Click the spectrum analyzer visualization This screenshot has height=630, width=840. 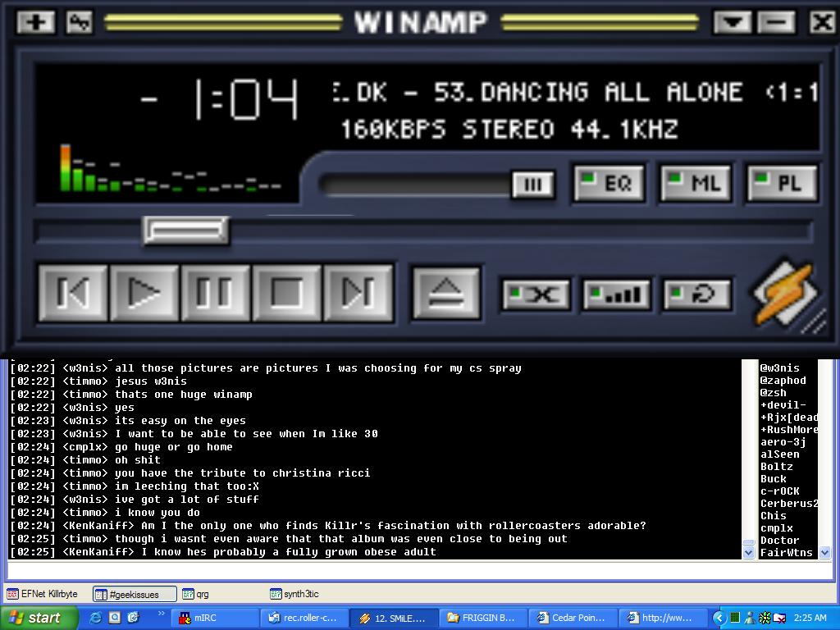171,168
